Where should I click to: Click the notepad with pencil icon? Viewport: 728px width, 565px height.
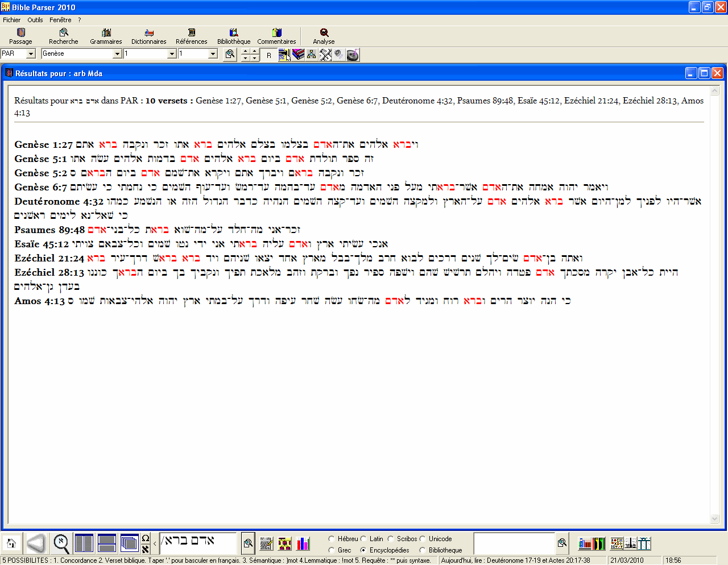[267, 544]
